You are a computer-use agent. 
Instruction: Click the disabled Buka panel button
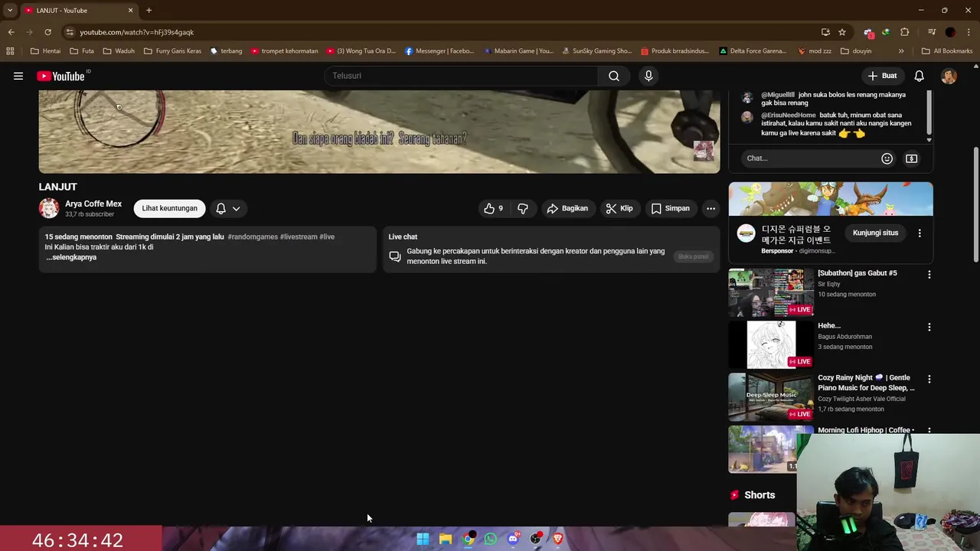693,256
